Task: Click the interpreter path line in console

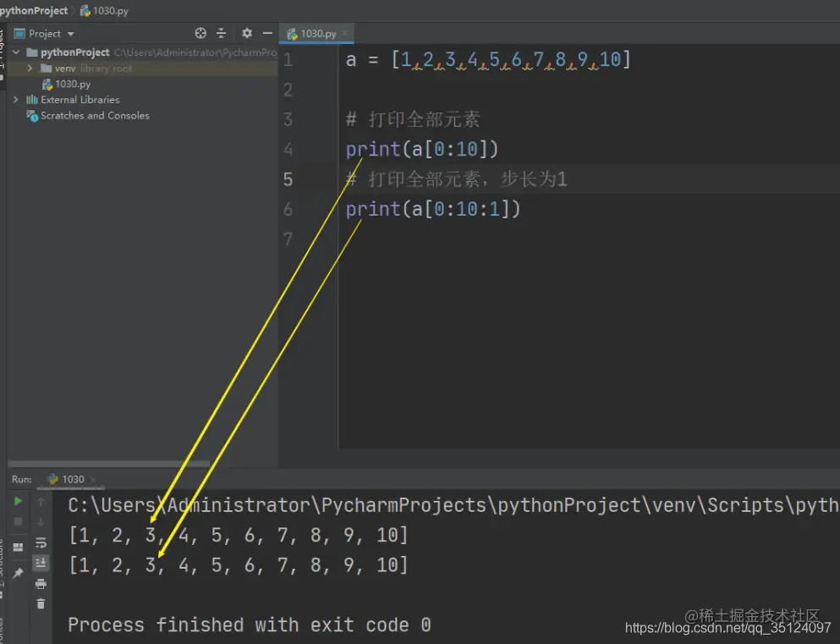Action: pyautogui.click(x=453, y=505)
